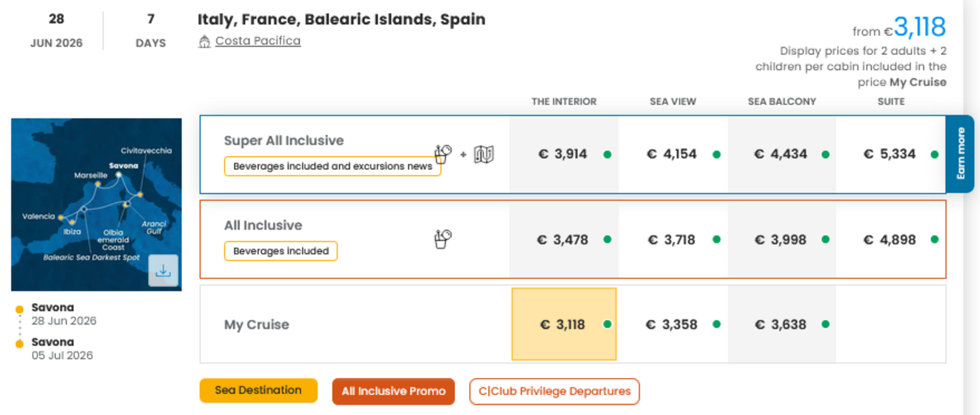
Task: Click the ship icon beside Costa Pacifica
Action: 204,41
